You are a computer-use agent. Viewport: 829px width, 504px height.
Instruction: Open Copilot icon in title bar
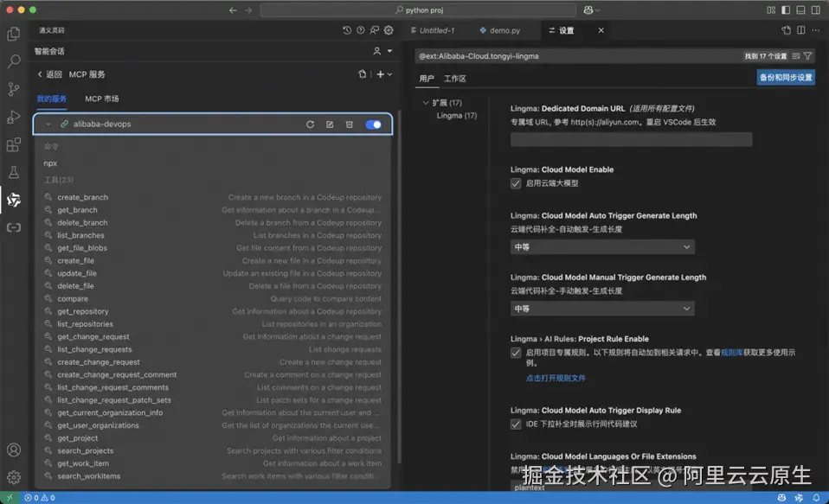pos(588,10)
